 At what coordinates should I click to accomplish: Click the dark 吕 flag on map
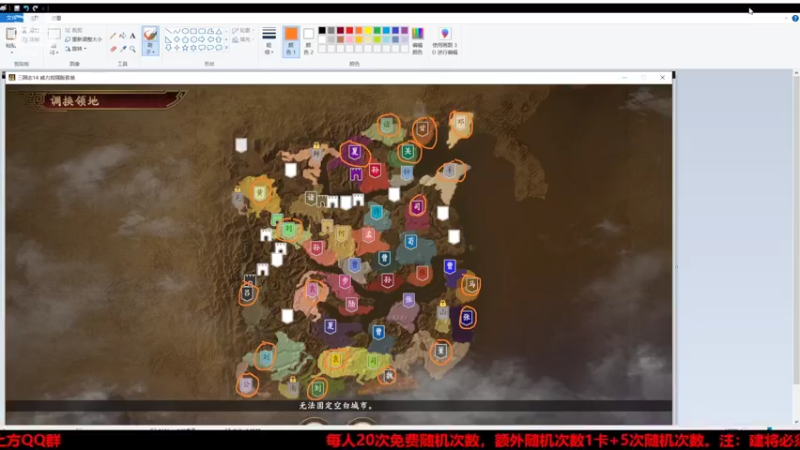pyautogui.click(x=247, y=294)
